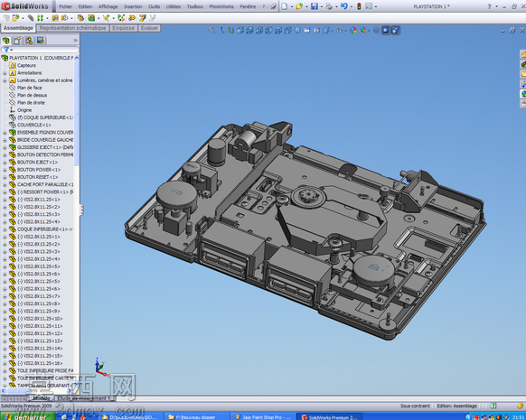Click the demarrer Start button

point(27,416)
